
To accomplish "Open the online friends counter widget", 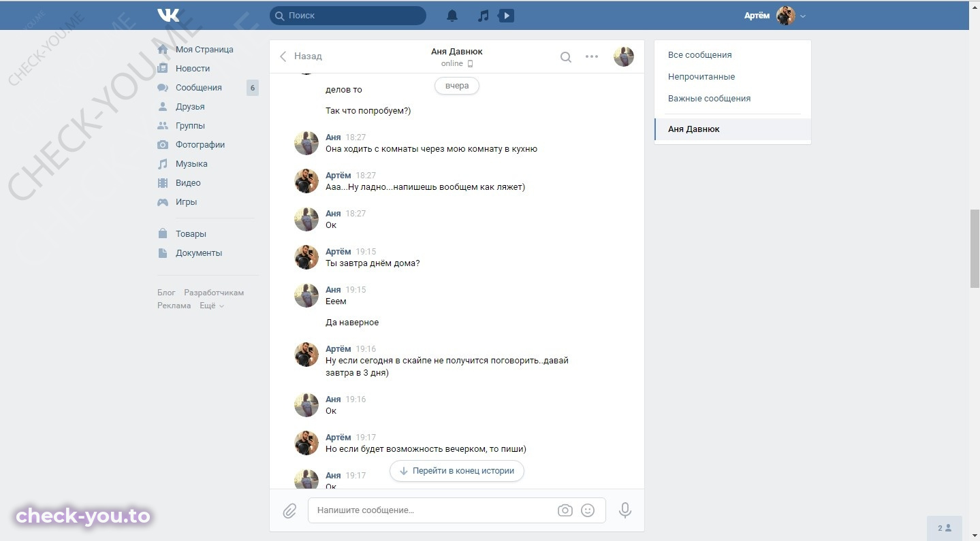I will click(945, 528).
